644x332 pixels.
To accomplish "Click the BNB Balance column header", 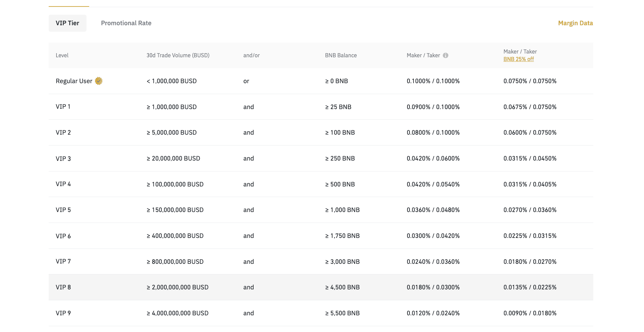I will [x=341, y=56].
